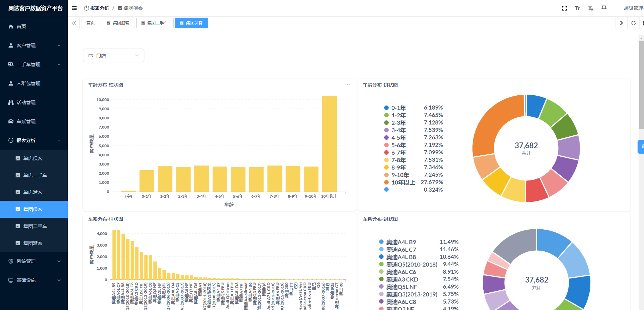This screenshot has height=310, width=644.
Task: Click the 0-1年 bar in the age chart
Action: (x=147, y=181)
